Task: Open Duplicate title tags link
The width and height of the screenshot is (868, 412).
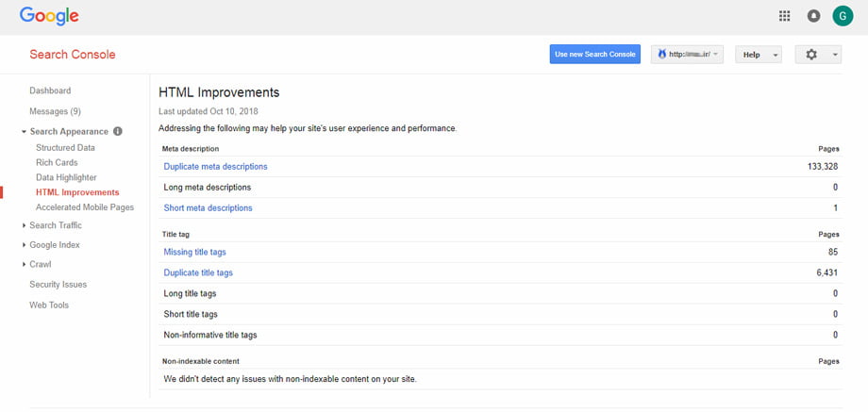Action: click(x=198, y=272)
